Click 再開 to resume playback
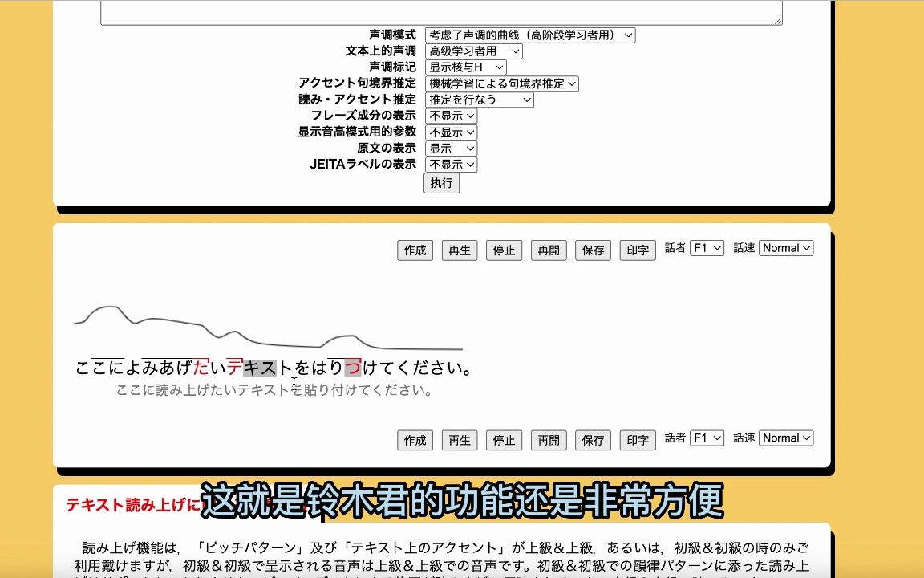The image size is (924, 578). pyautogui.click(x=548, y=250)
